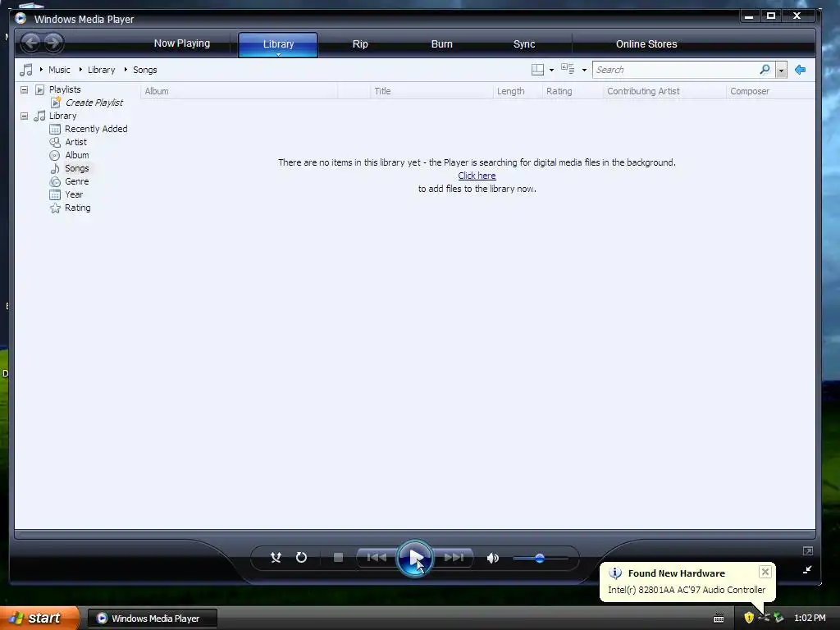Select Playlists in the navigation tree
Viewport: 840px width, 630px height.
[x=65, y=89]
